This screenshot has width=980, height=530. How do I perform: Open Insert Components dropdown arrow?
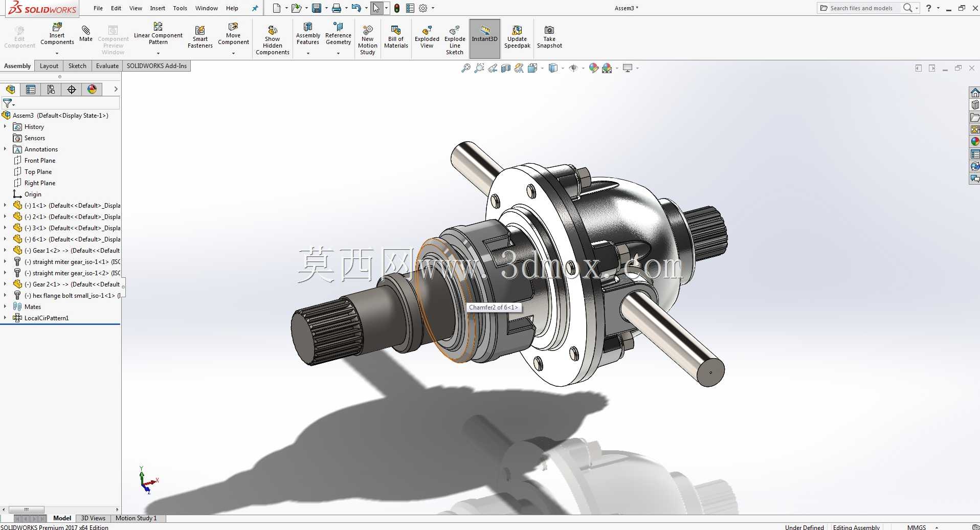coord(57,53)
